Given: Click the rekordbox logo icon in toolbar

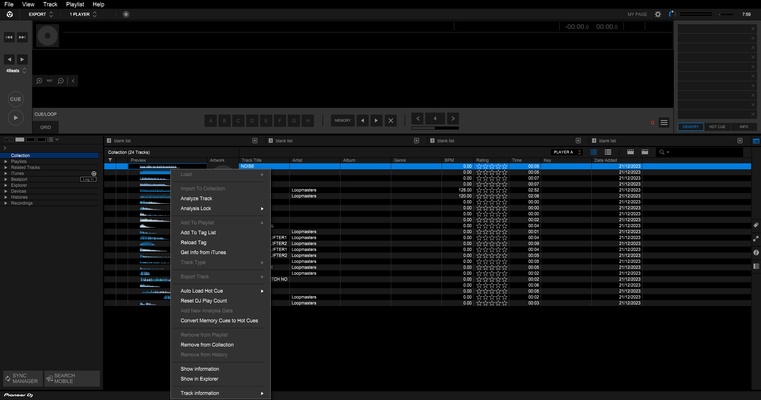Looking at the screenshot, I should [x=9, y=15].
